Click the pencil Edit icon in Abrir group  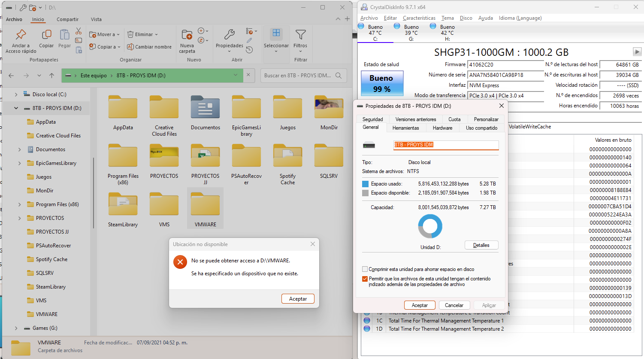coord(249,40)
